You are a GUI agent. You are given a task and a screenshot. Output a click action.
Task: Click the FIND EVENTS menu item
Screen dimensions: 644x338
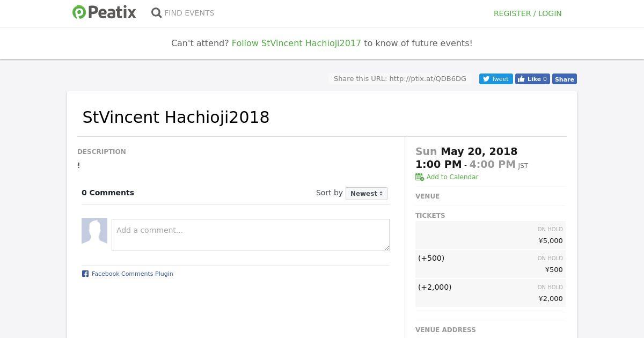[x=189, y=13]
